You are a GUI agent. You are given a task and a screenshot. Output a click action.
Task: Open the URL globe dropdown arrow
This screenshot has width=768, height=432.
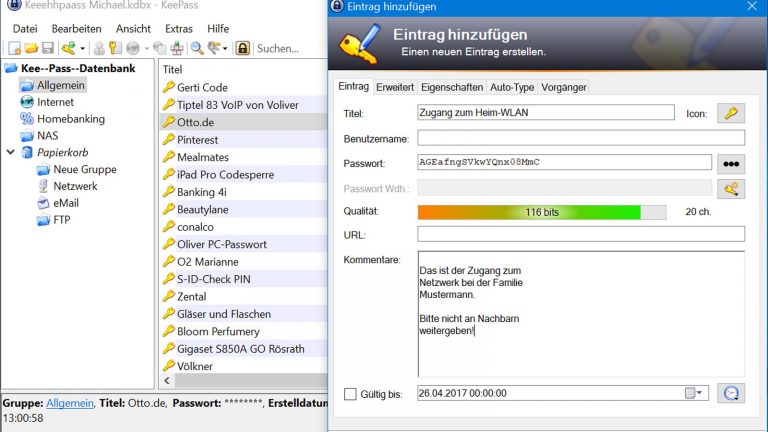146,48
